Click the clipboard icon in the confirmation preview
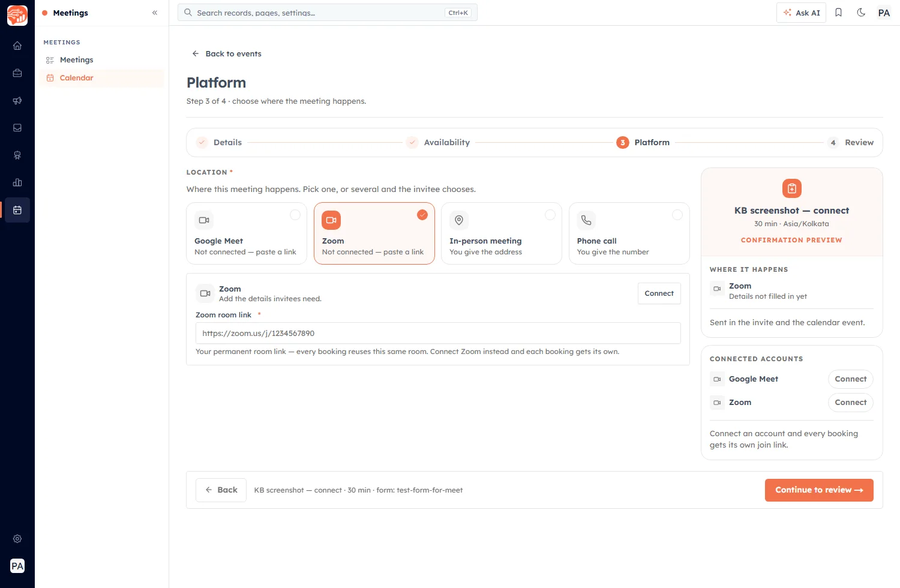 click(x=792, y=188)
